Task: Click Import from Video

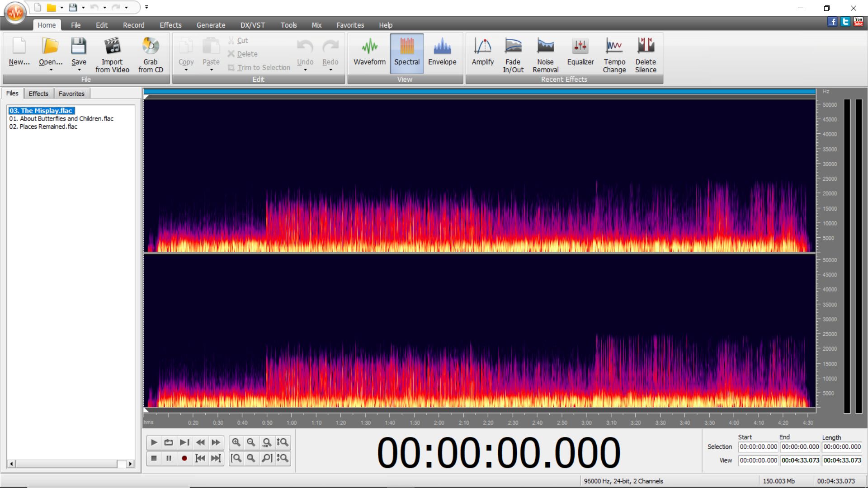Action: click(x=112, y=55)
